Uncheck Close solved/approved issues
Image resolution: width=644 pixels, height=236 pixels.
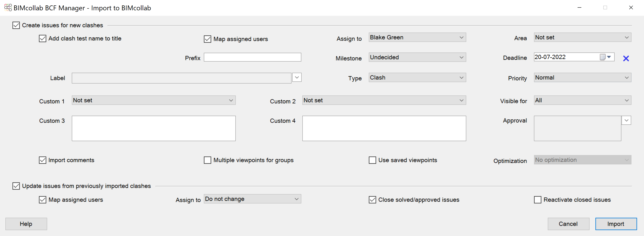click(x=372, y=200)
